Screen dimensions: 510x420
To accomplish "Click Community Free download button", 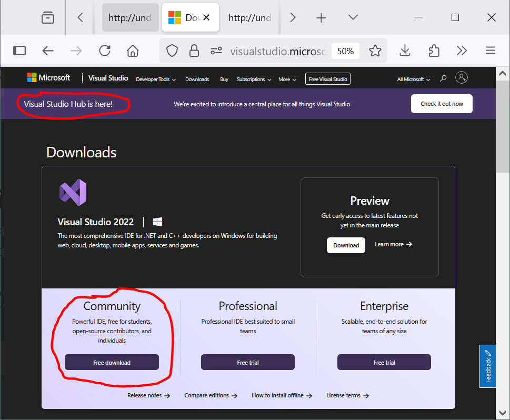I will pos(112,363).
